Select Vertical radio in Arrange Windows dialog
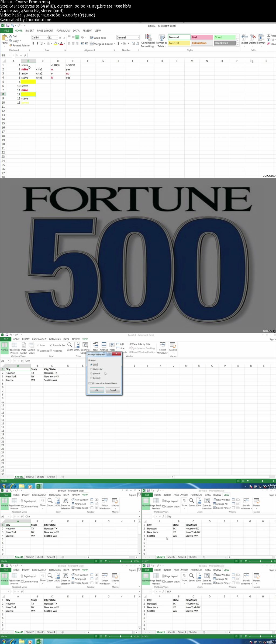Viewport: 276px width, 644px height. tap(91, 373)
